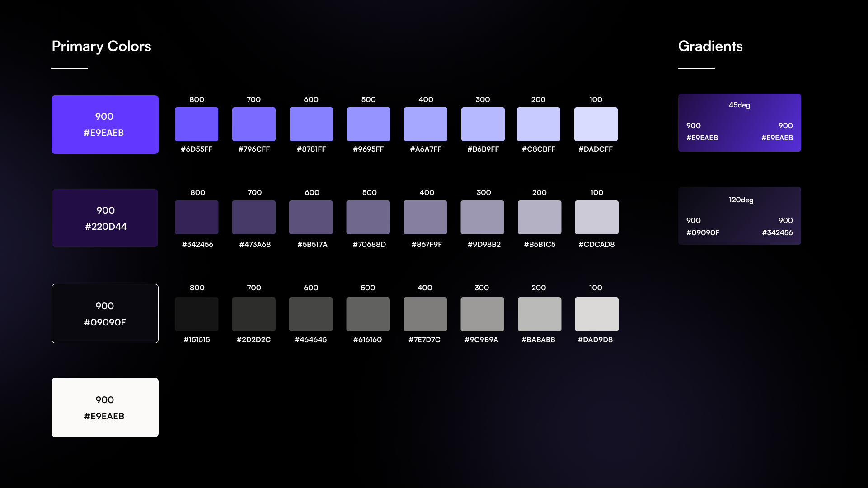Select the #6D55FF color swatch
The image size is (868, 488).
(197, 124)
